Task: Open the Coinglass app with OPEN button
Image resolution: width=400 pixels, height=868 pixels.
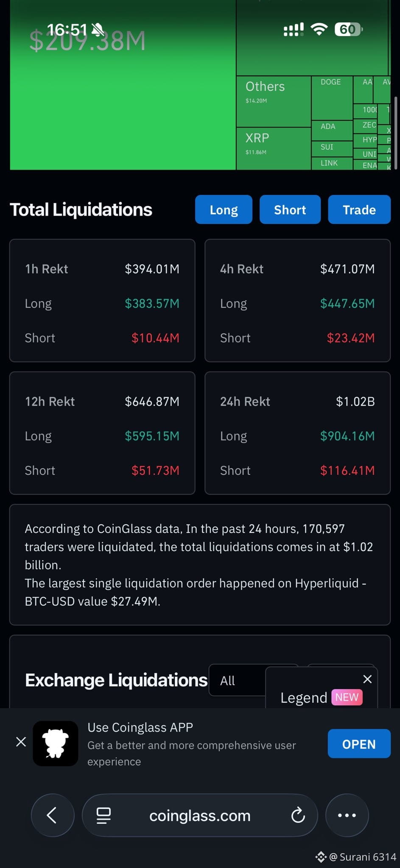Action: click(x=359, y=744)
